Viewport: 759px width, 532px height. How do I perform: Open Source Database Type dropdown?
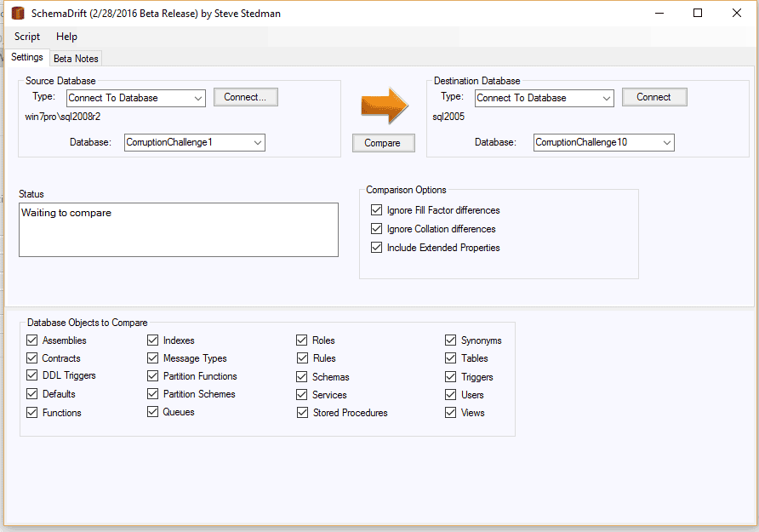(136, 98)
